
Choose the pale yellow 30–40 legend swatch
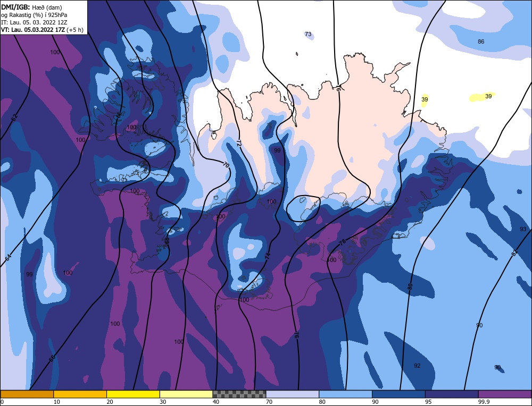coord(186,394)
